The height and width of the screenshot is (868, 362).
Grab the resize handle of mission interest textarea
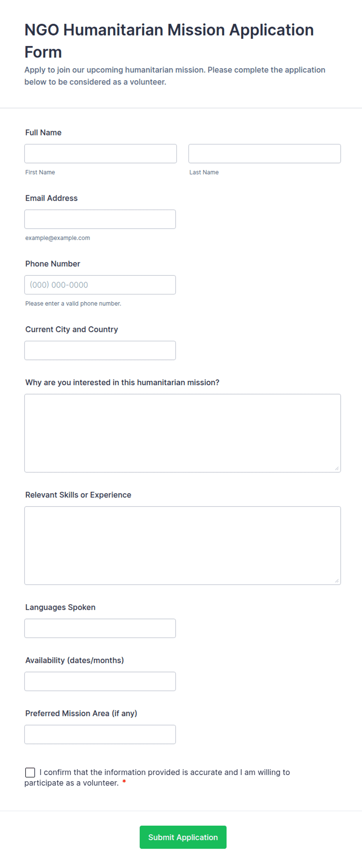click(x=337, y=468)
